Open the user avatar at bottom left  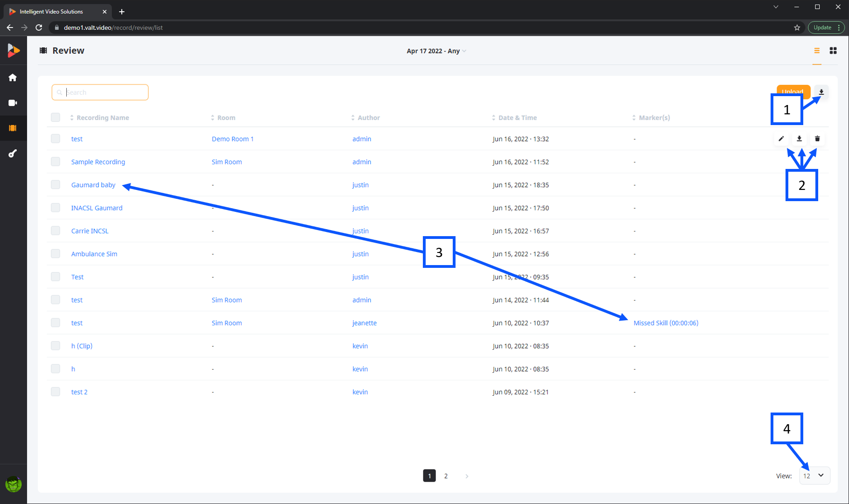13,484
